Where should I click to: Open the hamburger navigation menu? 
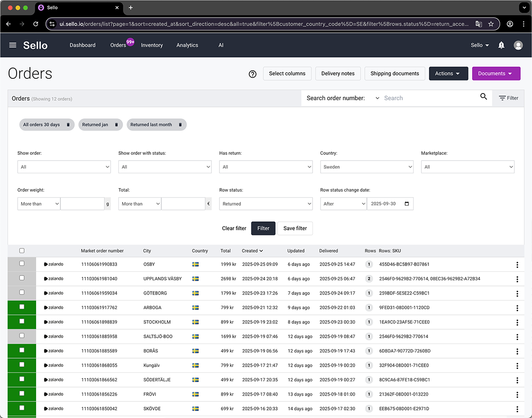tap(13, 45)
